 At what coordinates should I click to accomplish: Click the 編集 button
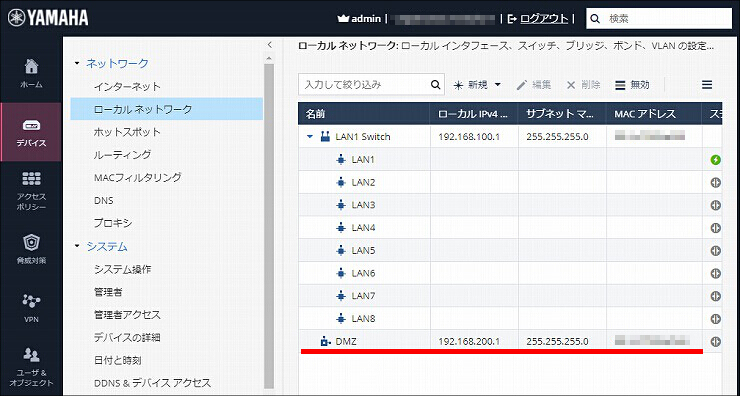534,85
